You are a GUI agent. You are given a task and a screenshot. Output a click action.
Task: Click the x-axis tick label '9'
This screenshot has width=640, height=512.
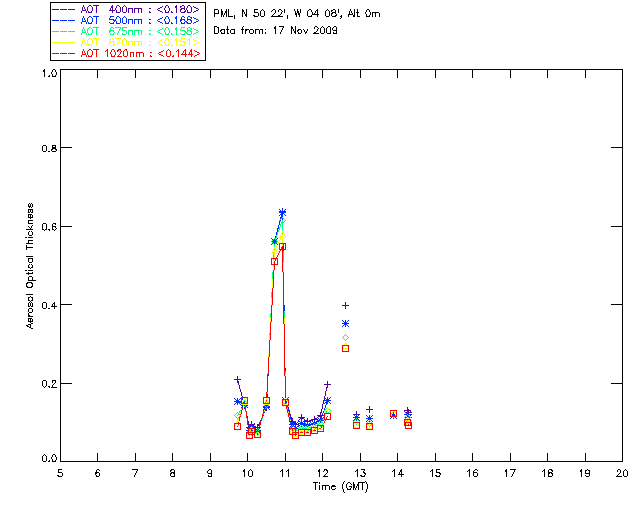pos(210,473)
